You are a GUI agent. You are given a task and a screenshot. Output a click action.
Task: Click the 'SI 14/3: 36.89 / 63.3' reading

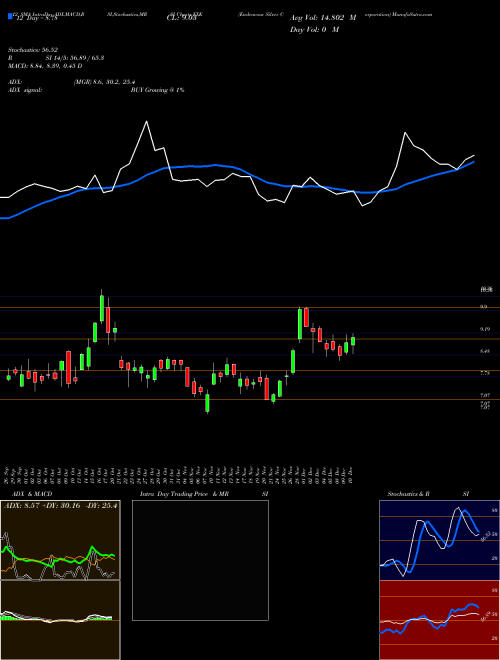click(75, 58)
